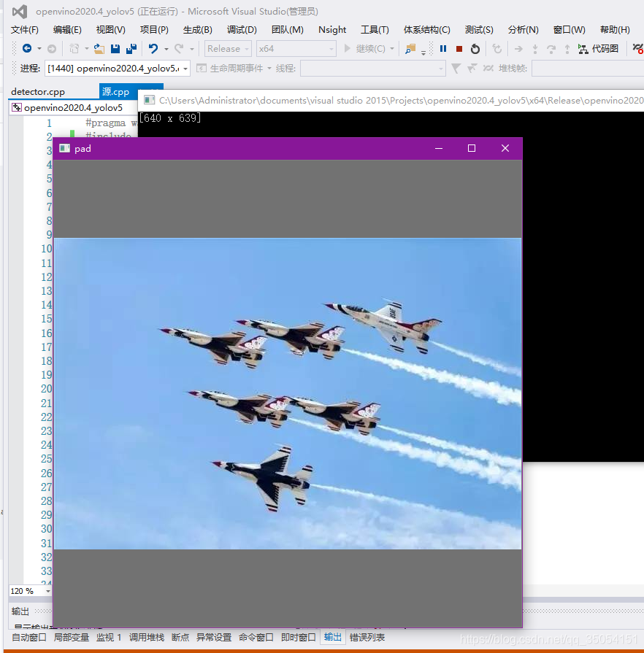The height and width of the screenshot is (653, 644).
Task: Open the Tools (工具) menu
Action: (375, 30)
